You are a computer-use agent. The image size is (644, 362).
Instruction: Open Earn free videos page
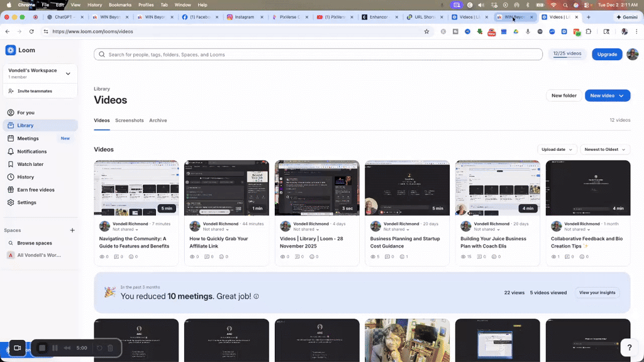pos(35,189)
